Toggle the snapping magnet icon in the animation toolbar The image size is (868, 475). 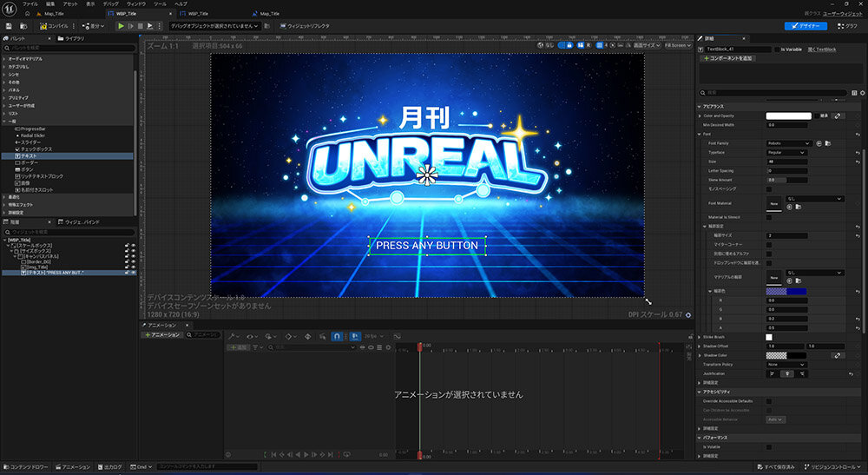tap(336, 335)
